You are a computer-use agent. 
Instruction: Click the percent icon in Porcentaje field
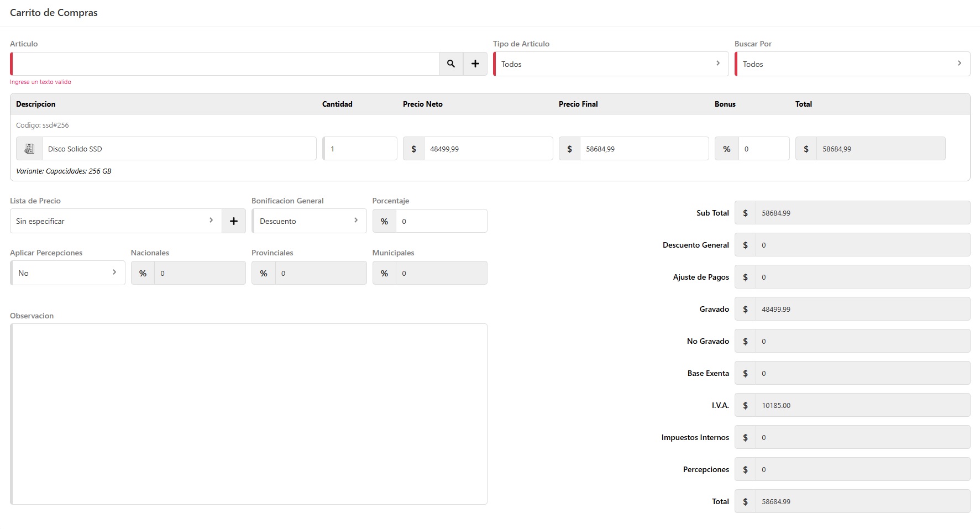384,221
